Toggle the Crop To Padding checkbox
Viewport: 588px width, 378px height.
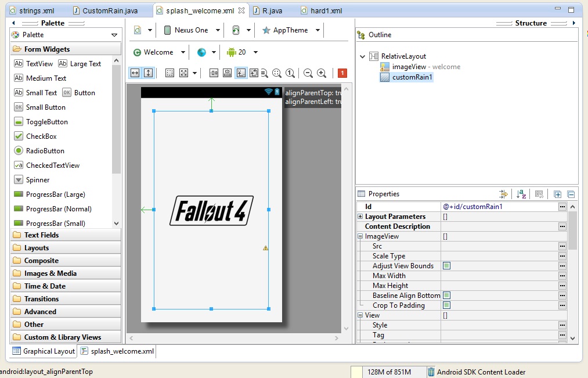446,305
